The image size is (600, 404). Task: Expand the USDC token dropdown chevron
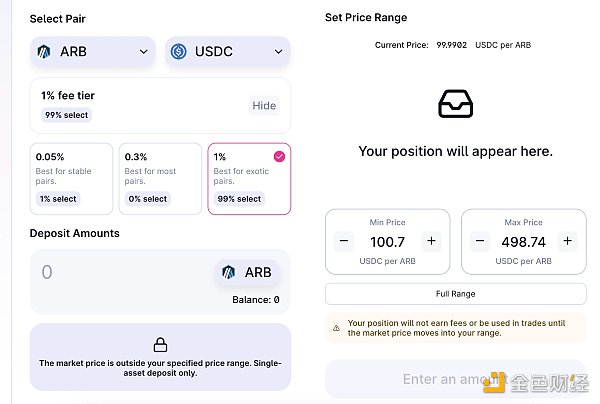[279, 52]
